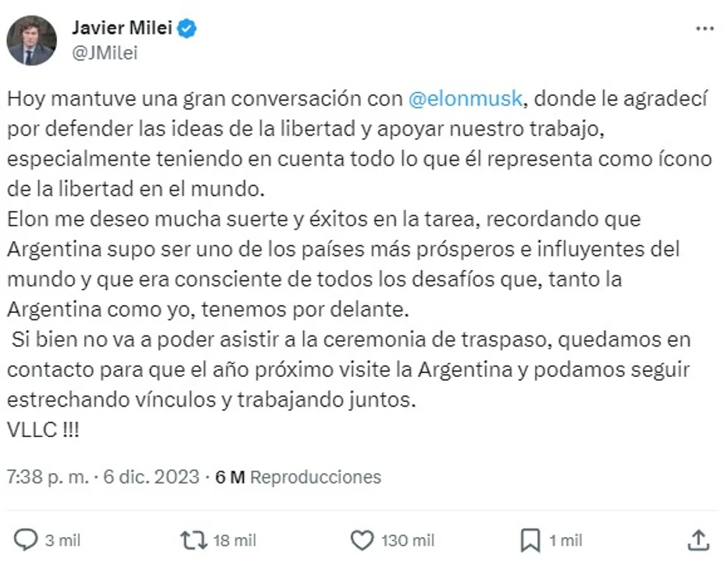The image size is (728, 562).
Task: Open the three-dot more options menu
Action: [705, 28]
